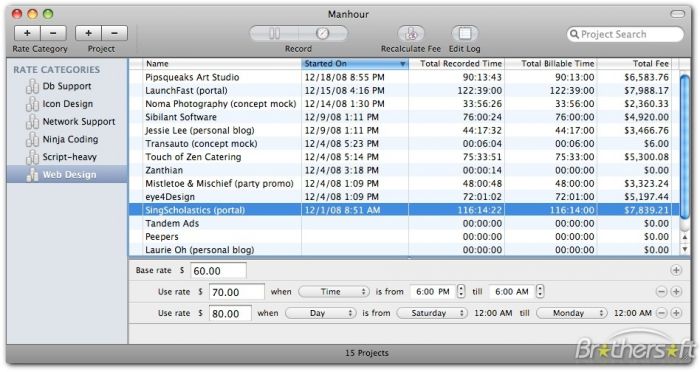Click the 90:13:43 recorded time cell
700x372 pixels.
pyautogui.click(x=482, y=77)
